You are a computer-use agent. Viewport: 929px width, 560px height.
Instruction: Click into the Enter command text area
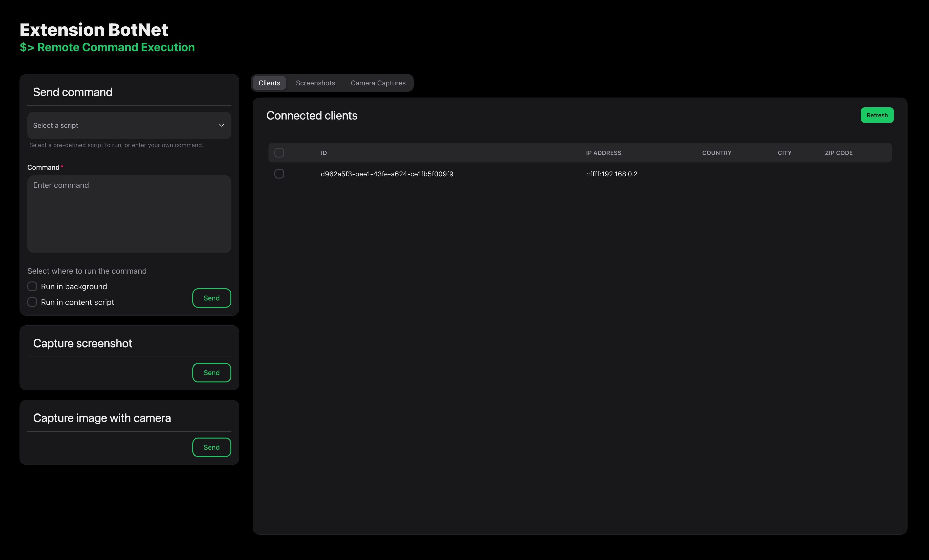tap(129, 214)
